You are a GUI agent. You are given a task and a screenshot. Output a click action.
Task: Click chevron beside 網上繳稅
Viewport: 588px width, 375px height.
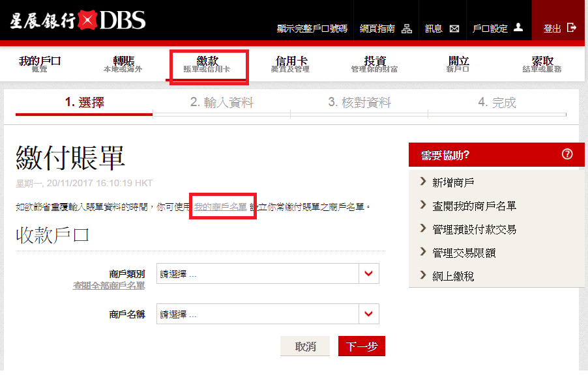point(423,276)
